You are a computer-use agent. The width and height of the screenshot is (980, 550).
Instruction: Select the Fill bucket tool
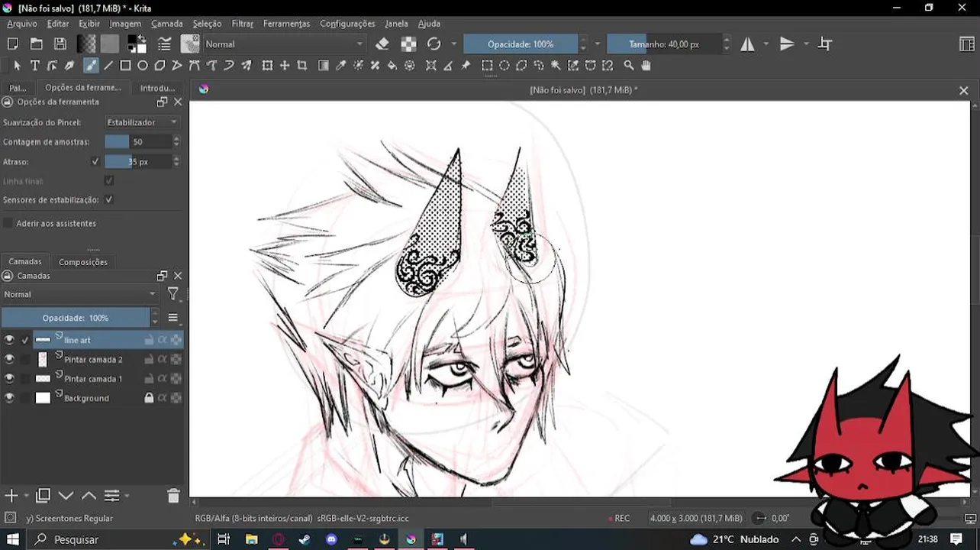pyautogui.click(x=392, y=66)
